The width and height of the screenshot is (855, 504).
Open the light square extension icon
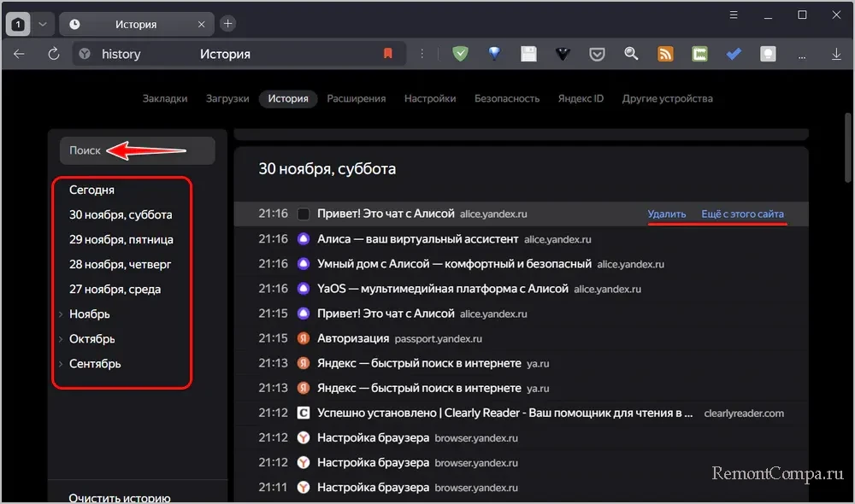coord(768,54)
